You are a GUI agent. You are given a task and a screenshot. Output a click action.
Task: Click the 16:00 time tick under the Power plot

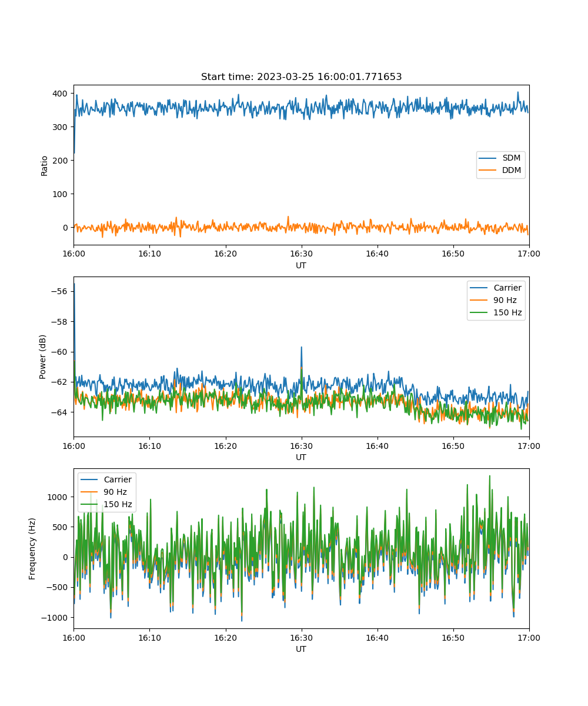coord(73,445)
